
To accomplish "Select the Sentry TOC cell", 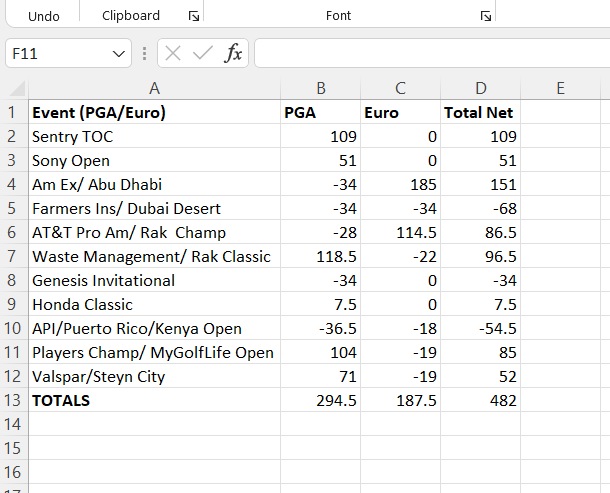I will point(154,137).
